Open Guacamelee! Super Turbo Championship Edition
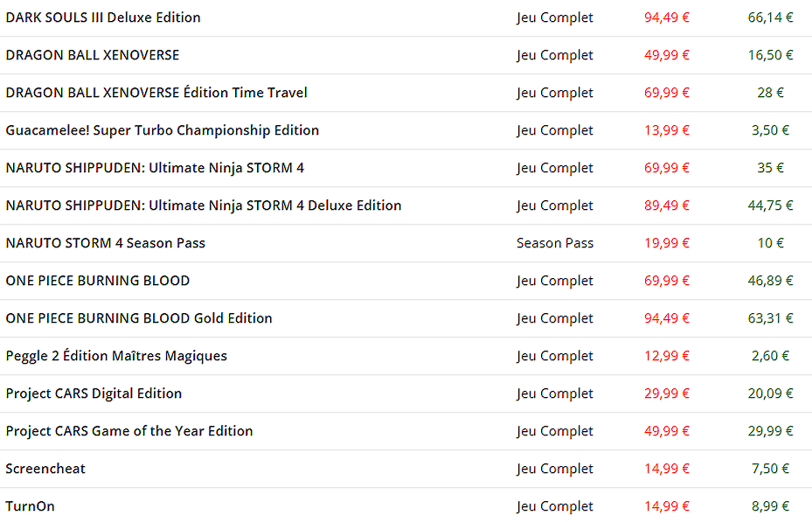Screen dimensions: 812x522 pos(162,130)
